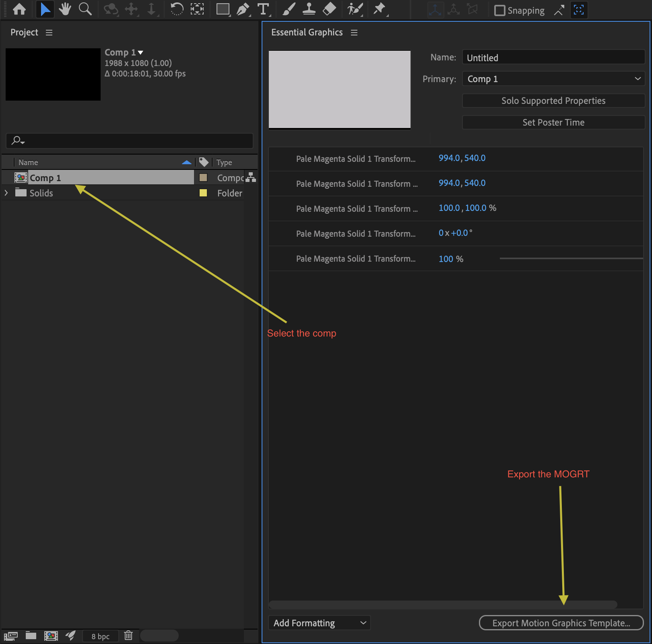Viewport: 652px width, 644px height.
Task: Expand the Solids folder
Action: point(6,193)
